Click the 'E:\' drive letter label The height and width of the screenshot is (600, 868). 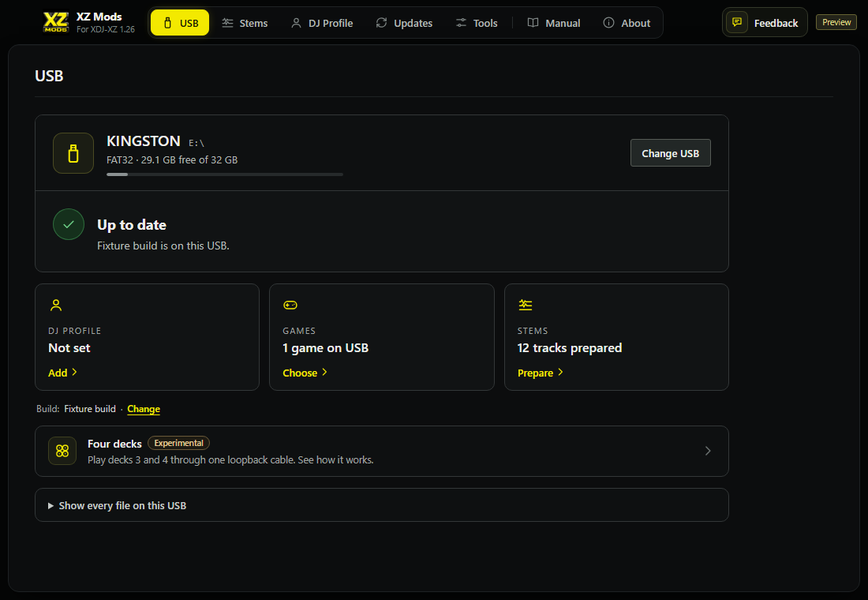tap(196, 143)
